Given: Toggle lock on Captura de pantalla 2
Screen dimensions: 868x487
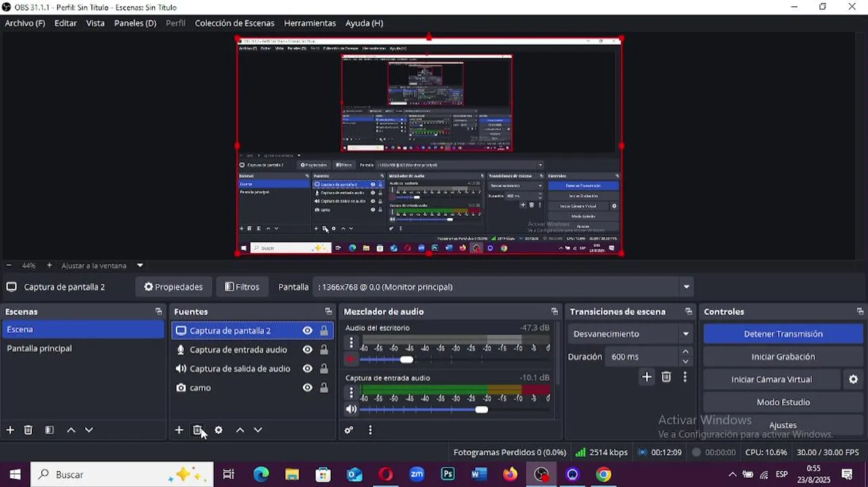Looking at the screenshot, I should (x=324, y=331).
